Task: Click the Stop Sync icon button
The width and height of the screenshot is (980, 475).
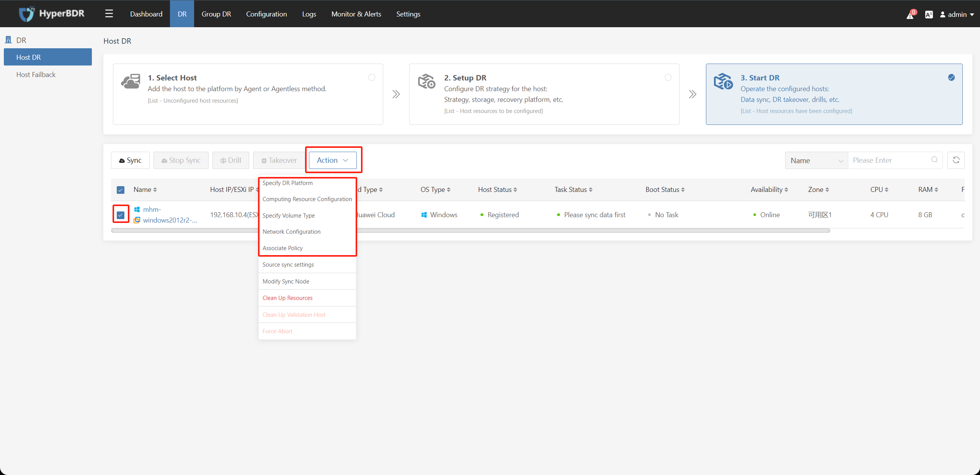Action: coord(180,160)
